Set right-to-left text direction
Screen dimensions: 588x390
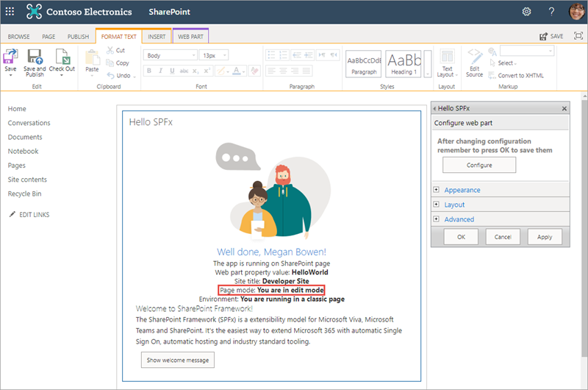click(x=334, y=55)
